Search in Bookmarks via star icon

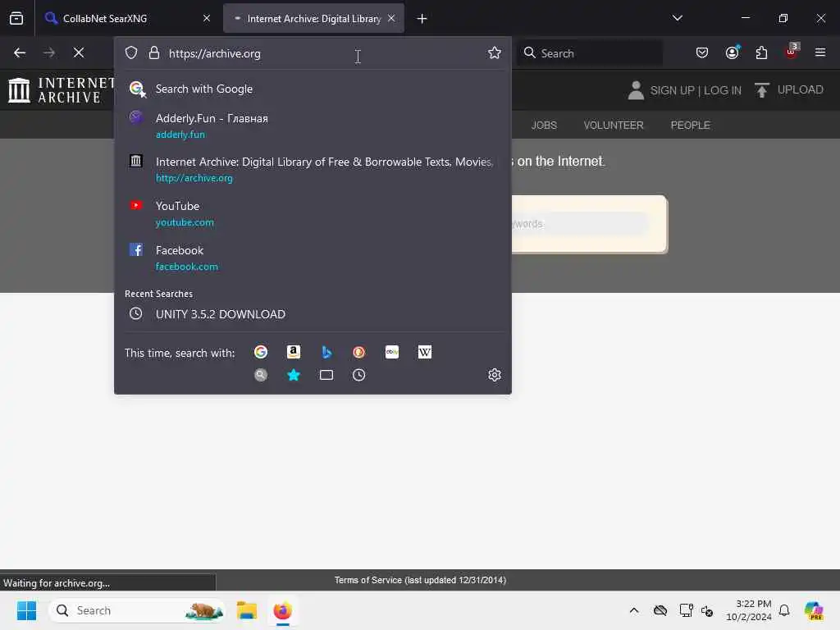pyautogui.click(x=294, y=375)
